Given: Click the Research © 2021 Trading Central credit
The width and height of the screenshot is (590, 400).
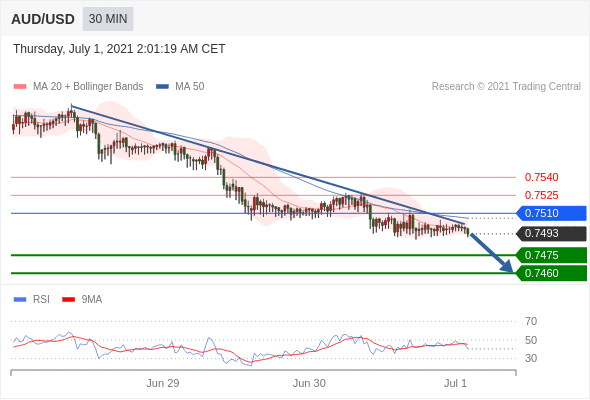Looking at the screenshot, I should (506, 87).
